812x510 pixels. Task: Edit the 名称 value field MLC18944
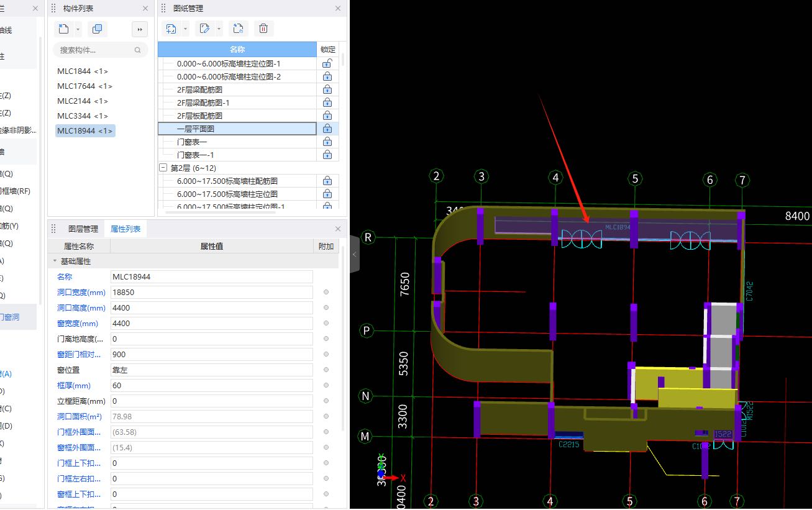click(211, 276)
